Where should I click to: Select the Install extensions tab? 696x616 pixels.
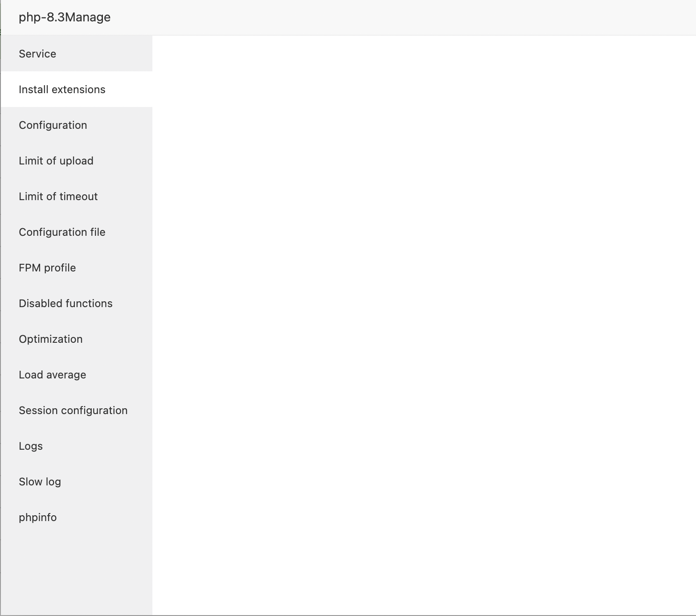click(x=77, y=89)
